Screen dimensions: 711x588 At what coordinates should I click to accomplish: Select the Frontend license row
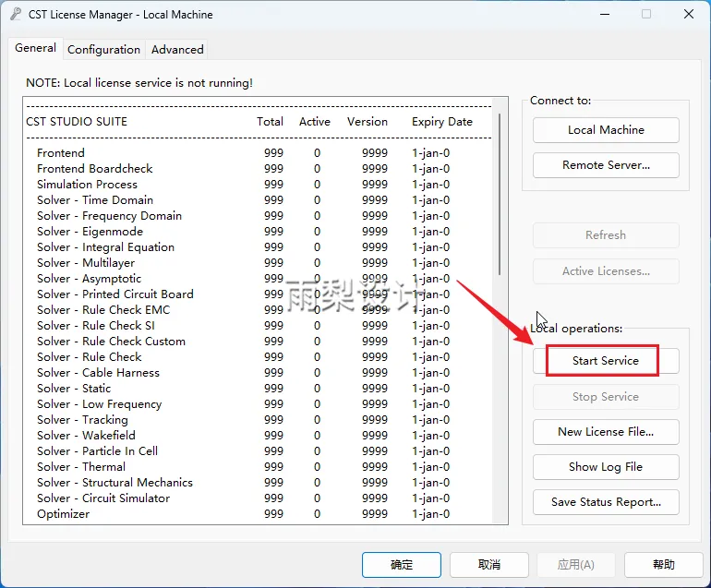pyautogui.click(x=243, y=153)
